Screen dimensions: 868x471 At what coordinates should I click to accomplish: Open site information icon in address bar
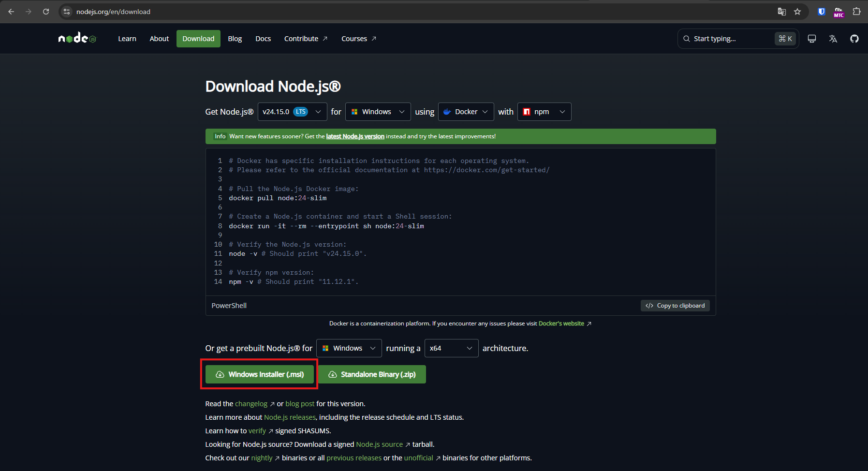[x=67, y=12]
